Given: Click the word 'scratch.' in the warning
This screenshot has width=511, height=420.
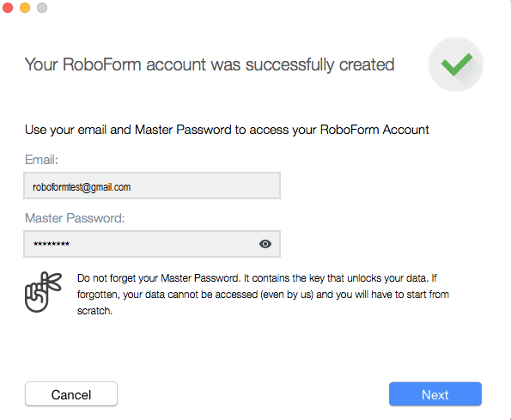Looking at the screenshot, I should tap(94, 311).
